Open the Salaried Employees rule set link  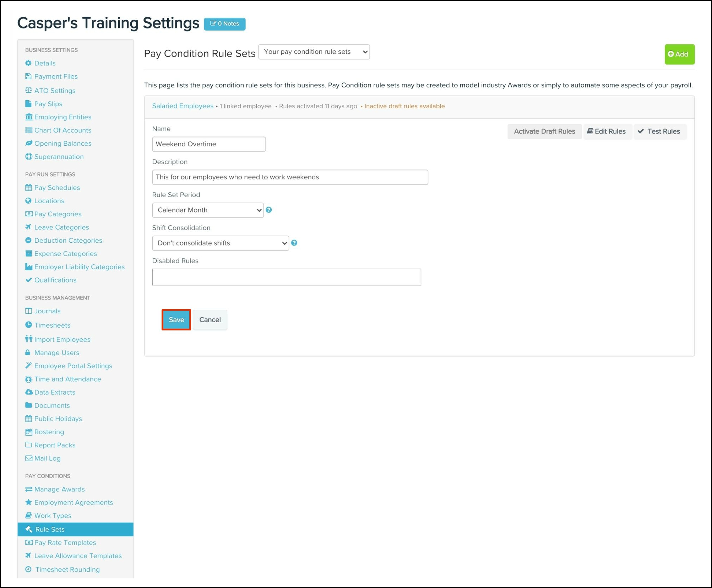183,106
